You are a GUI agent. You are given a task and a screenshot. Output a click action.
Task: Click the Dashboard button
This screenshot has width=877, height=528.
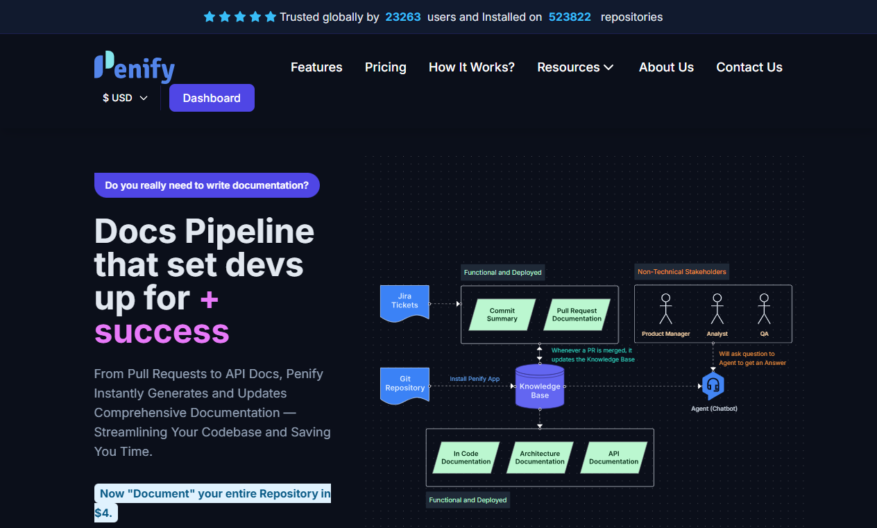(211, 98)
